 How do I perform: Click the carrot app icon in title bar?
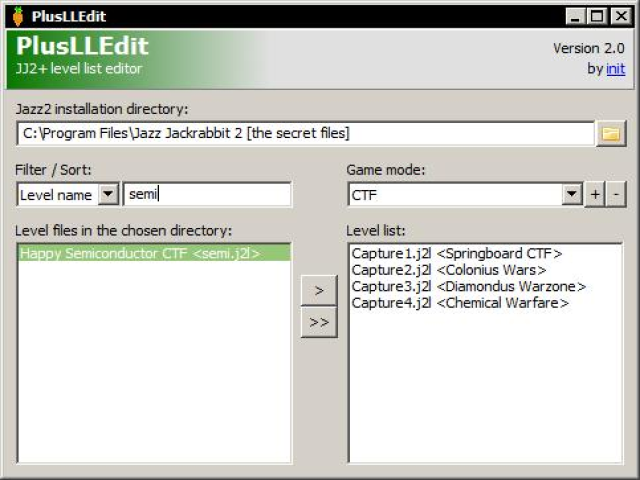[18, 16]
